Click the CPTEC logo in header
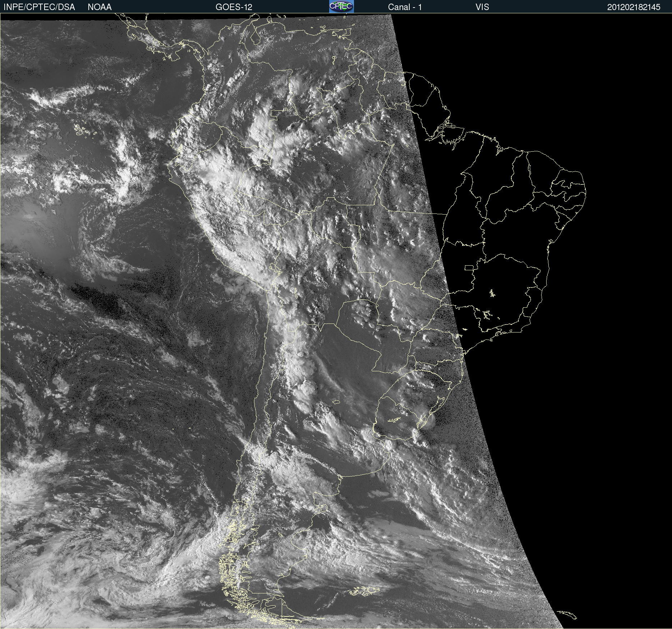Image resolution: width=672 pixels, height=629 pixels. point(341,6)
